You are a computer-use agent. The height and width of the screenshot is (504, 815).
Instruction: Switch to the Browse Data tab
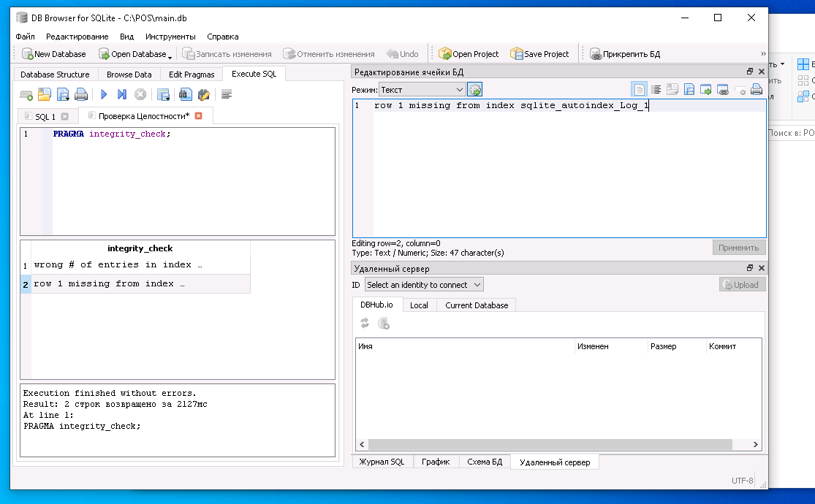[x=129, y=75]
